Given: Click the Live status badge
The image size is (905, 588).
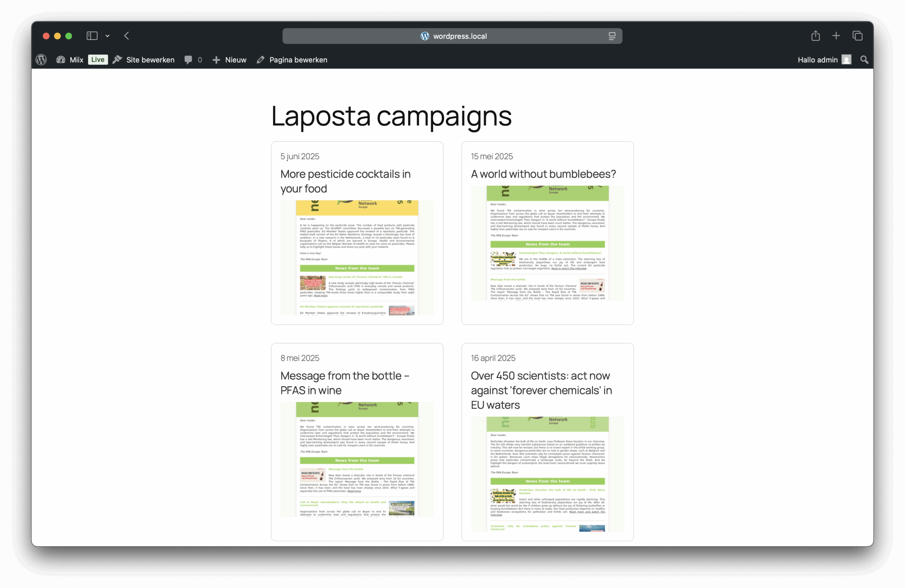Looking at the screenshot, I should click(98, 60).
